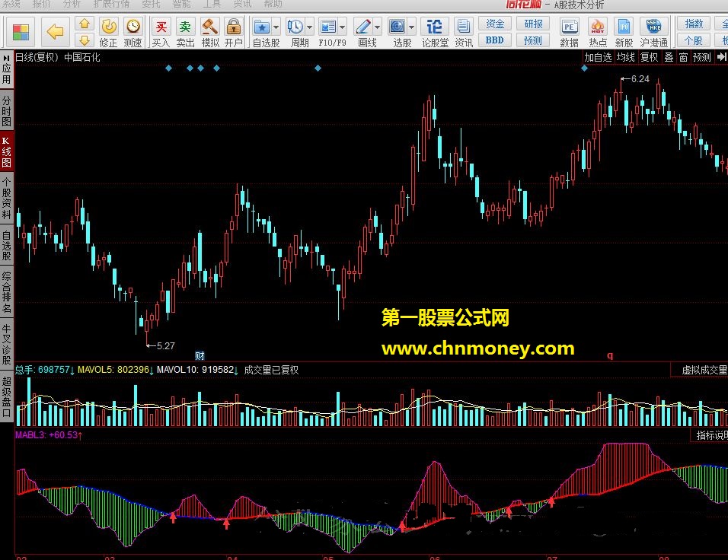Open the 选股 stock picker icon

tap(398, 27)
